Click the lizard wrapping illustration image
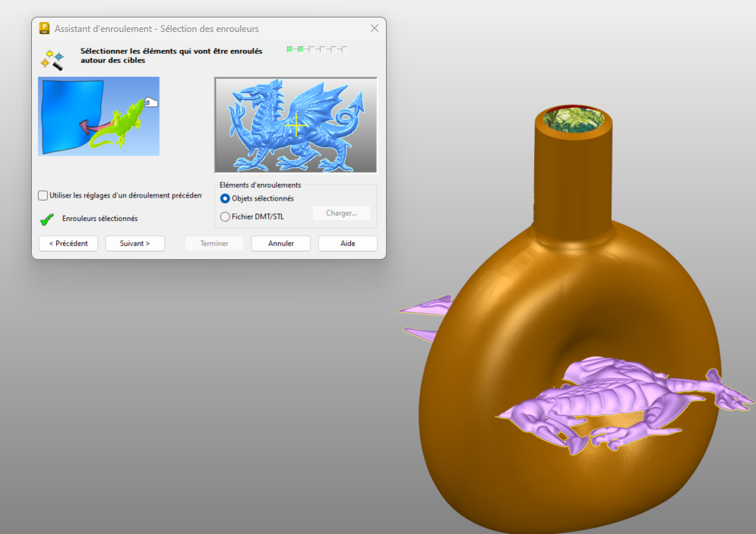Viewport: 756px width, 534px height. pos(99,116)
